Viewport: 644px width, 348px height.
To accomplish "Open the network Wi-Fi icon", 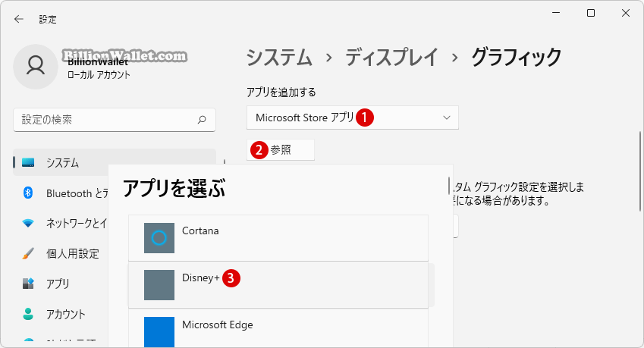I will click(28, 223).
